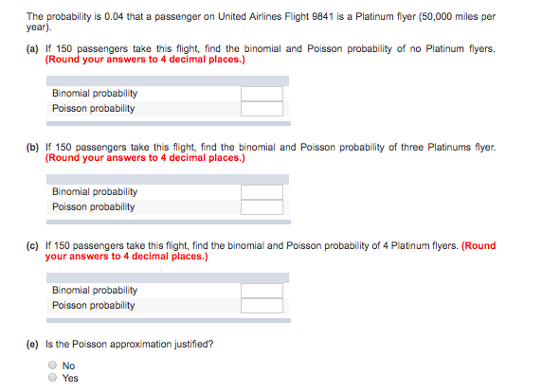
Task: Choose the "Yes" radio button
Action: click(53, 378)
